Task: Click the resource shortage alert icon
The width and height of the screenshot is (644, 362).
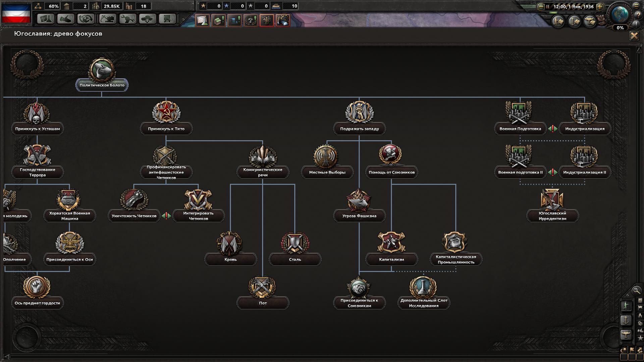Action: coord(283,20)
